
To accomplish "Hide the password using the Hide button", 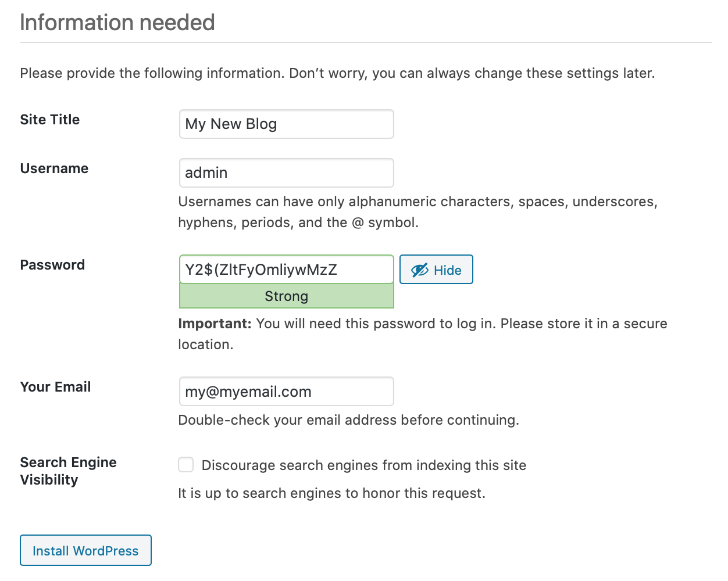I will coord(436,270).
